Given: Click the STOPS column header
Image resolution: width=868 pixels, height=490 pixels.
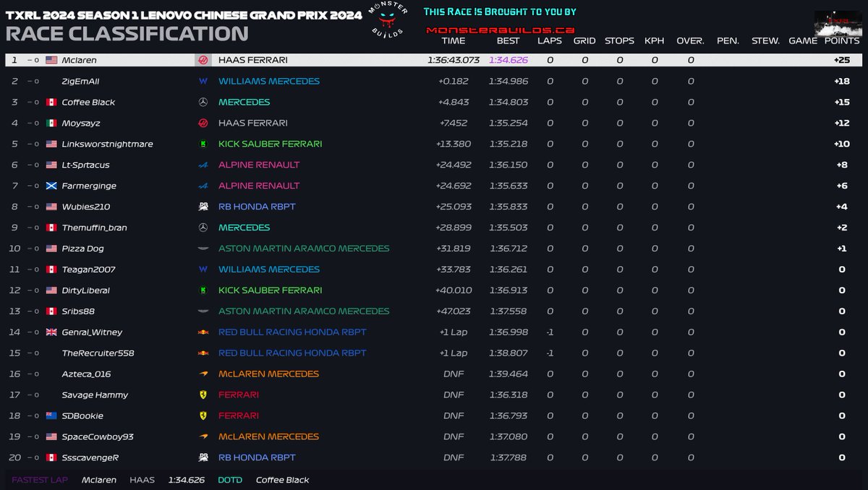Looking at the screenshot, I should click(619, 41).
